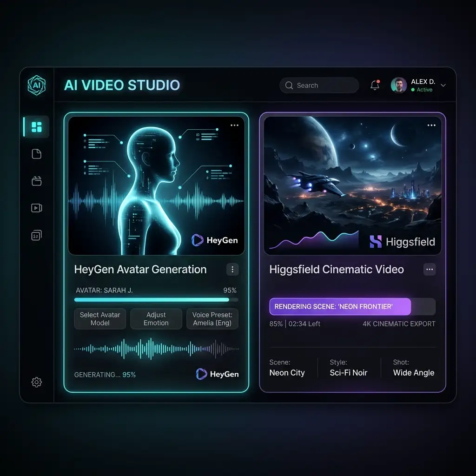Click the HeyGen avatar preview thumbnail
The width and height of the screenshot is (476, 476).
[156, 186]
